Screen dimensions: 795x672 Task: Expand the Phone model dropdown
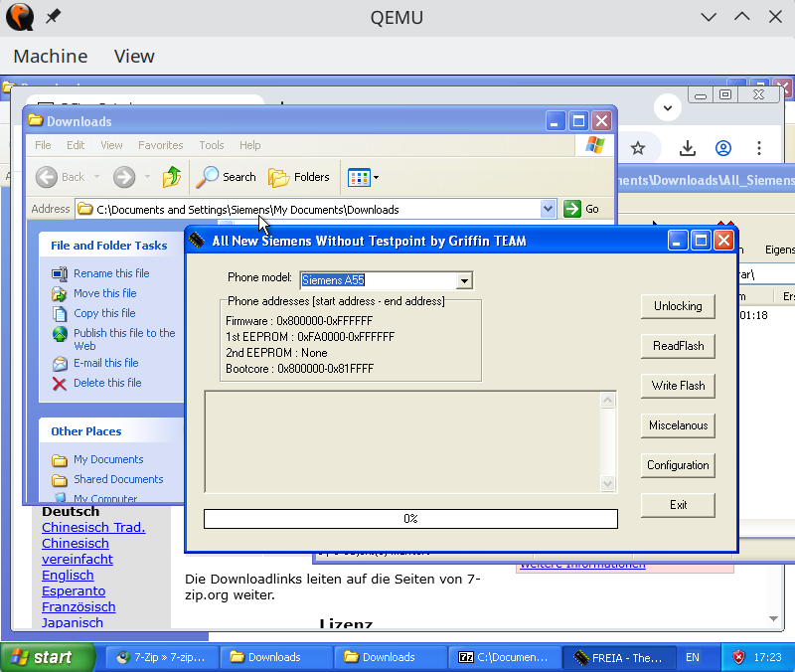pyautogui.click(x=464, y=281)
